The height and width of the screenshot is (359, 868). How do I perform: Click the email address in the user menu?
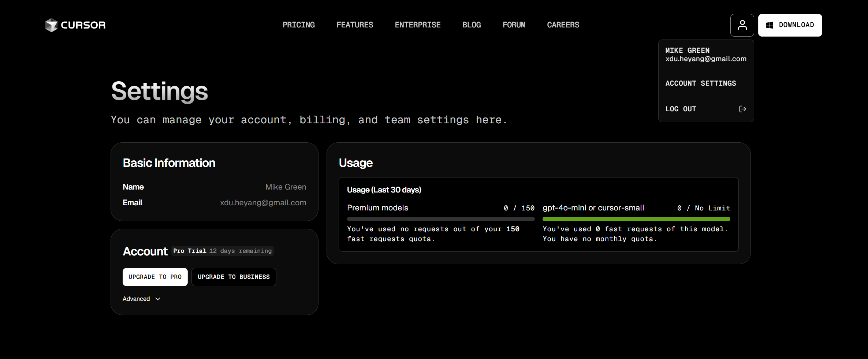pyautogui.click(x=706, y=59)
